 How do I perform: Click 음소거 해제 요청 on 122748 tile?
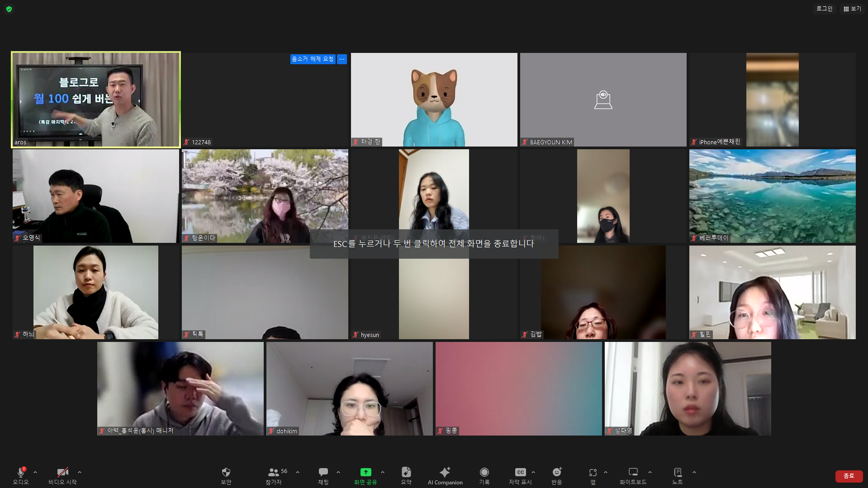(x=313, y=59)
